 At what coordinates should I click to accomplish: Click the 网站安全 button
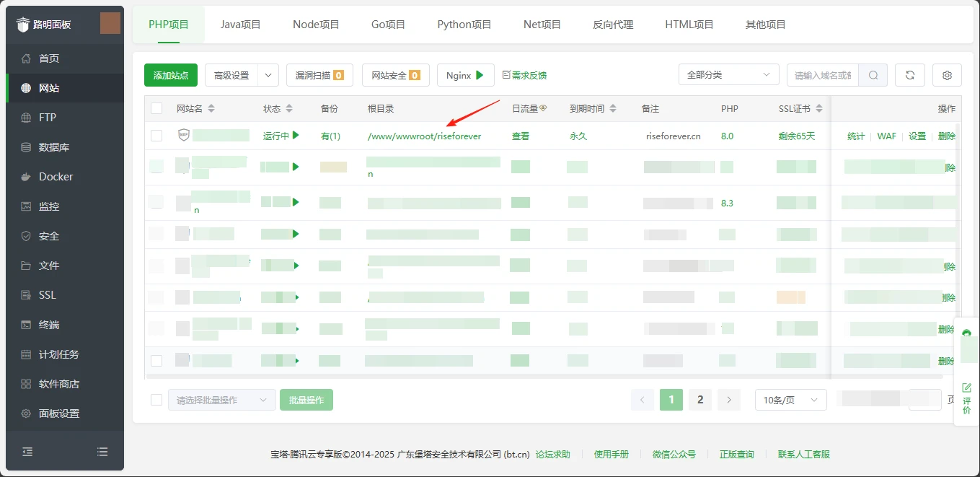[x=396, y=75]
